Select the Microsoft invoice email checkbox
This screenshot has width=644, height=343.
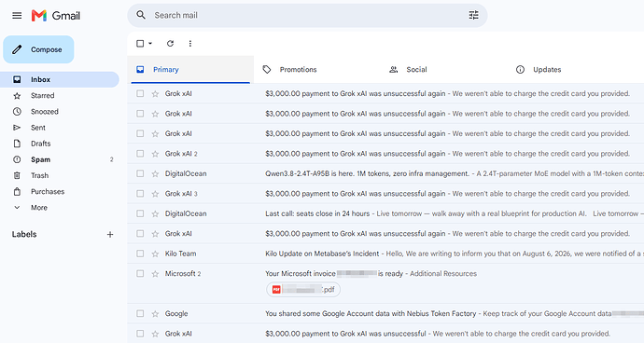tap(140, 273)
